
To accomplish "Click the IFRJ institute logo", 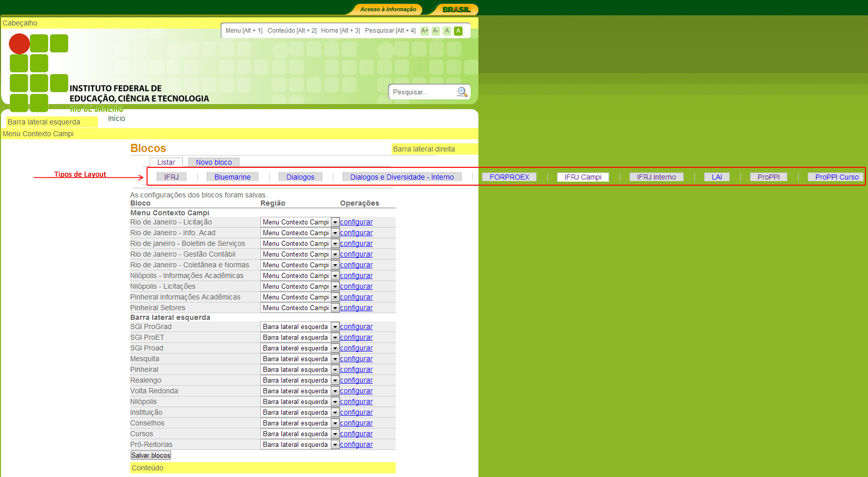I will click(x=39, y=72).
